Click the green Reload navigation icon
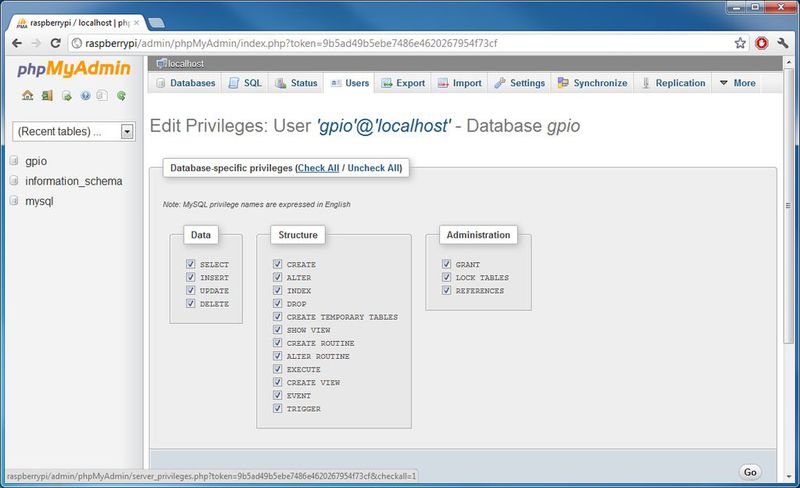Image resolution: width=800 pixels, height=488 pixels. tap(121, 95)
